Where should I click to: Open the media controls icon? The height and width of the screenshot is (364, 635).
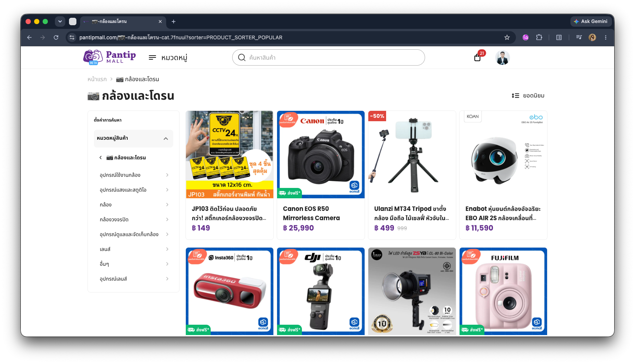point(579,37)
